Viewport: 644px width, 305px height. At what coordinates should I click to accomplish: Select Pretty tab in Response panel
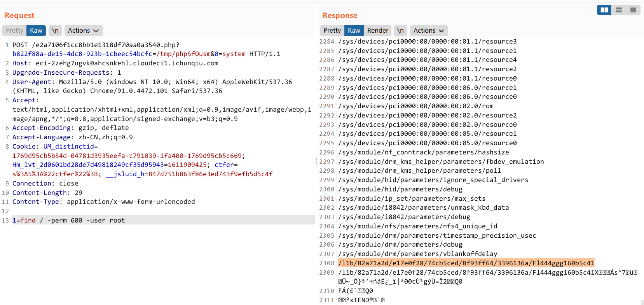[332, 30]
